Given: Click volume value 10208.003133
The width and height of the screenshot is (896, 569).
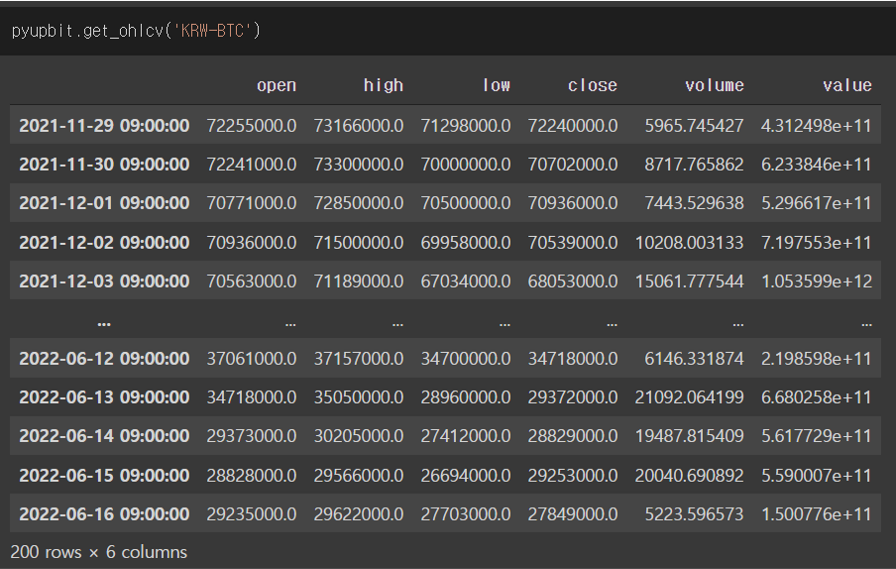Looking at the screenshot, I should coord(690,243).
